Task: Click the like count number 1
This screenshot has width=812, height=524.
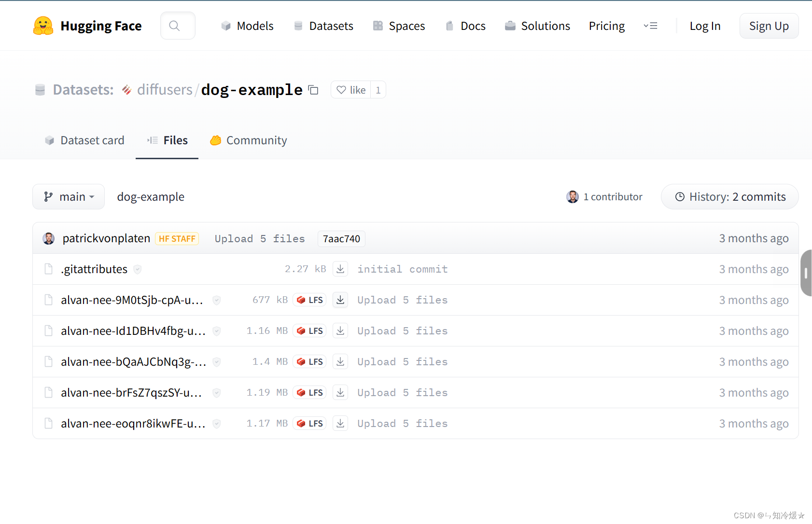Action: click(x=378, y=90)
